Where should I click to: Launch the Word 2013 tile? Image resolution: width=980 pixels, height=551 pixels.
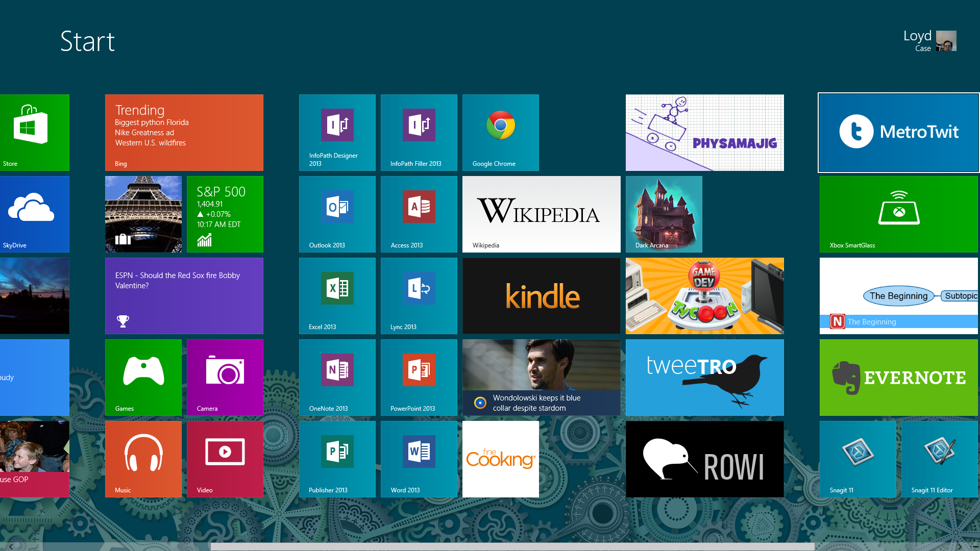419,459
